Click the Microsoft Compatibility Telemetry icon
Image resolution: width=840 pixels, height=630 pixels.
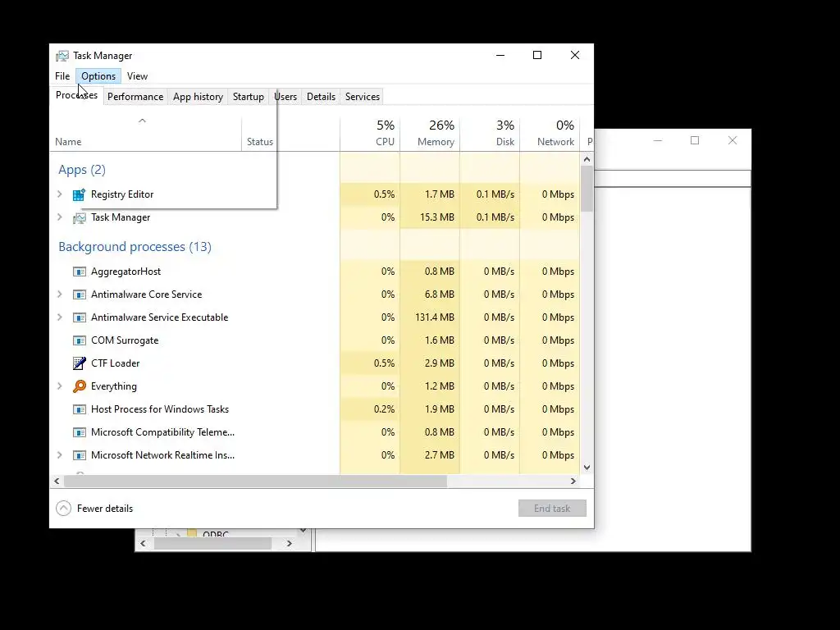(80, 432)
